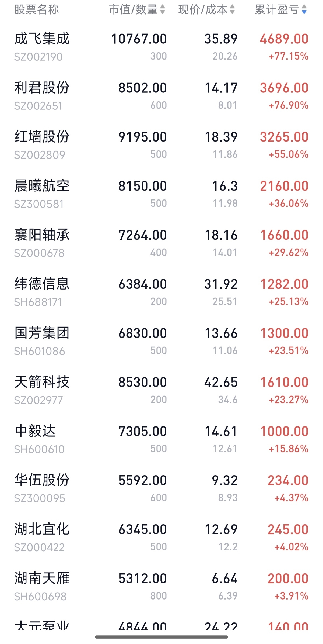Open the 湖南天雁 holding row
Screen dimensions: 323x644
(x=161, y=587)
